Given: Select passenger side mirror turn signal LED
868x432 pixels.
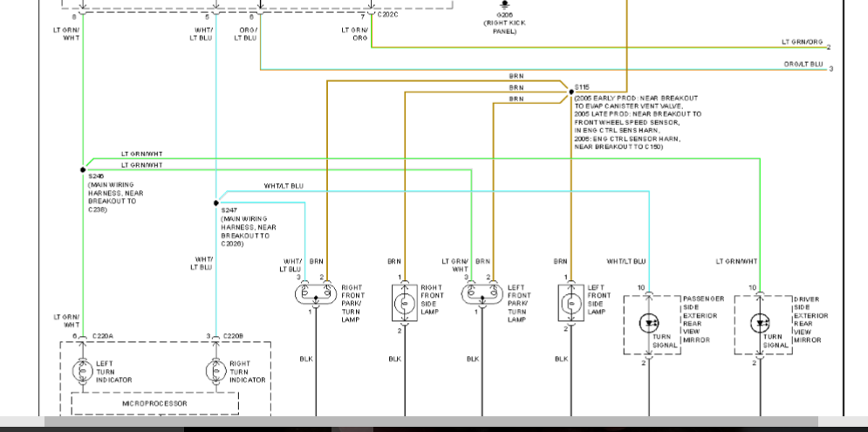Looking at the screenshot, I should [649, 324].
